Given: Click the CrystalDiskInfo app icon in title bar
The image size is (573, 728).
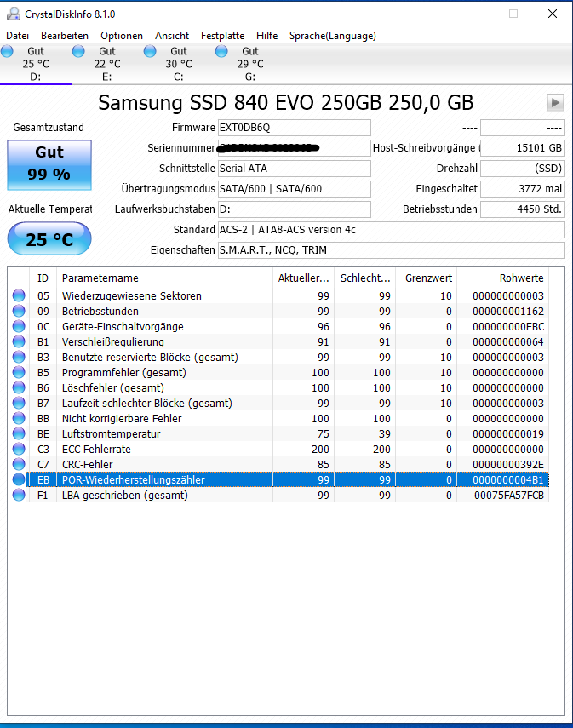Looking at the screenshot, I should pyautogui.click(x=14, y=14).
